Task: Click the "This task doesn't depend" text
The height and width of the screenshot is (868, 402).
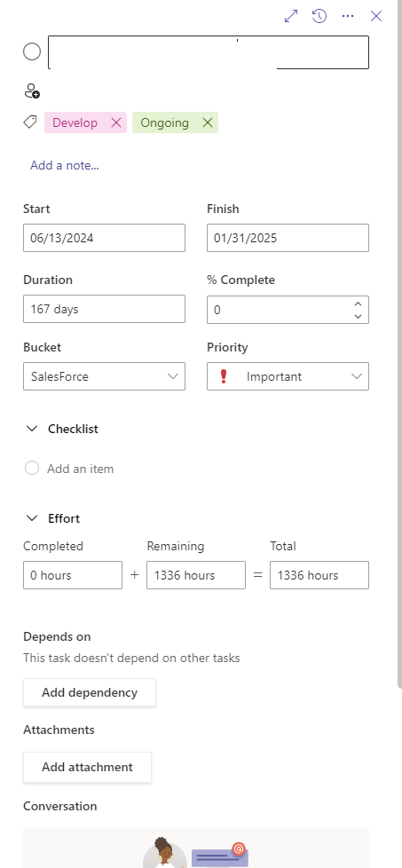Action: point(132,659)
